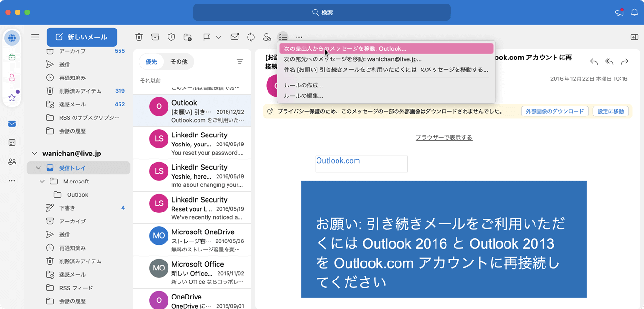Click the pink person account icon
The width and height of the screenshot is (644, 309).
pyautogui.click(x=12, y=77)
